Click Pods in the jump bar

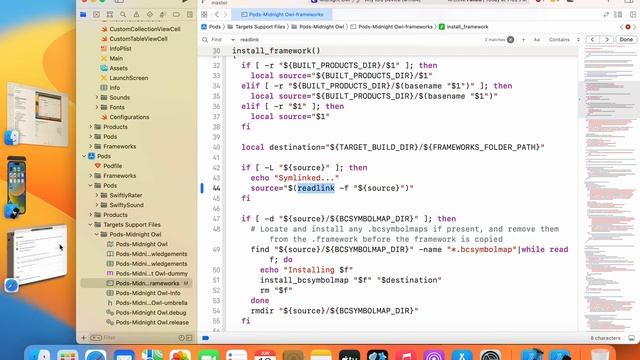(x=211, y=27)
